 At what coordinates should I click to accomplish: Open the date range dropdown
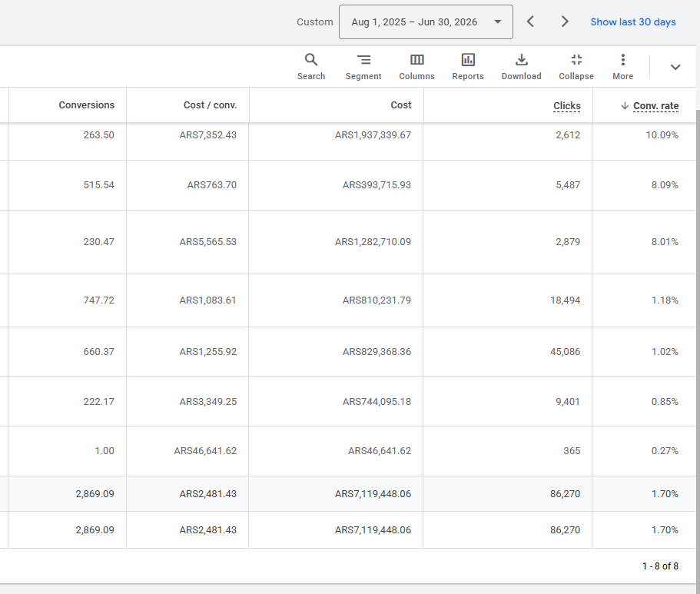tap(426, 22)
